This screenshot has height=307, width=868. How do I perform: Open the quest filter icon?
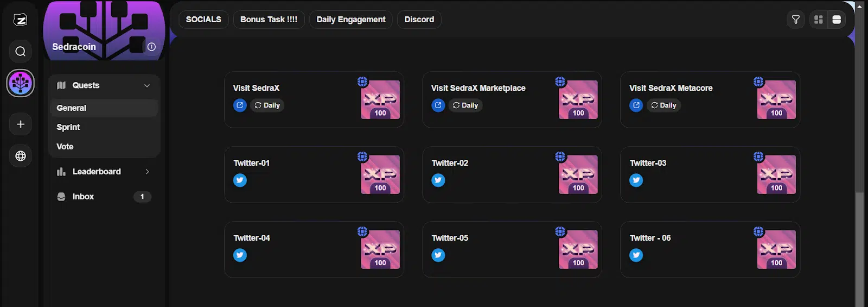coord(796,20)
